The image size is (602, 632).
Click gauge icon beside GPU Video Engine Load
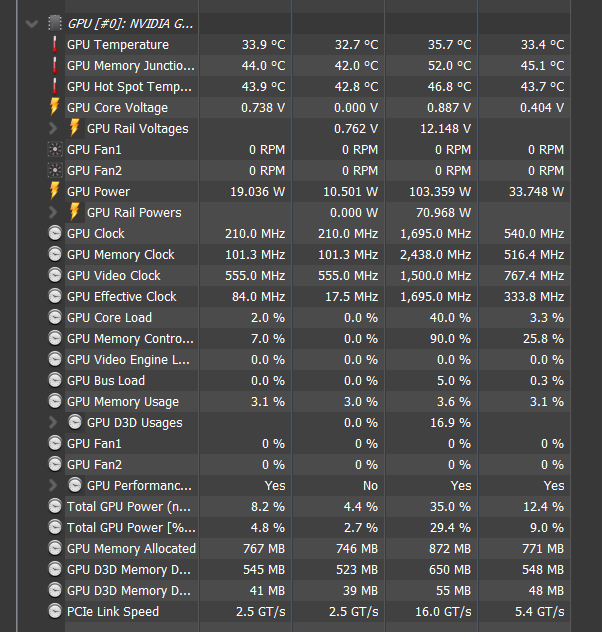click(55, 360)
